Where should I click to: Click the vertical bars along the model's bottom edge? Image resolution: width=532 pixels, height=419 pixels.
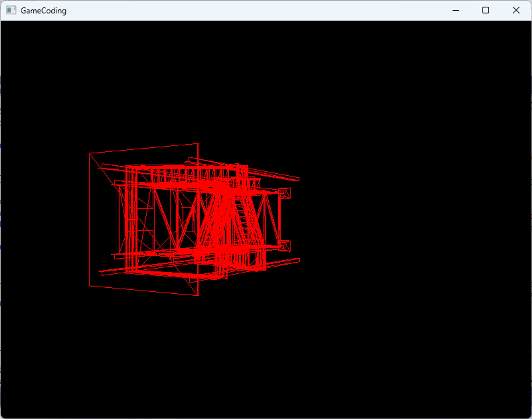pyautogui.click(x=239, y=259)
